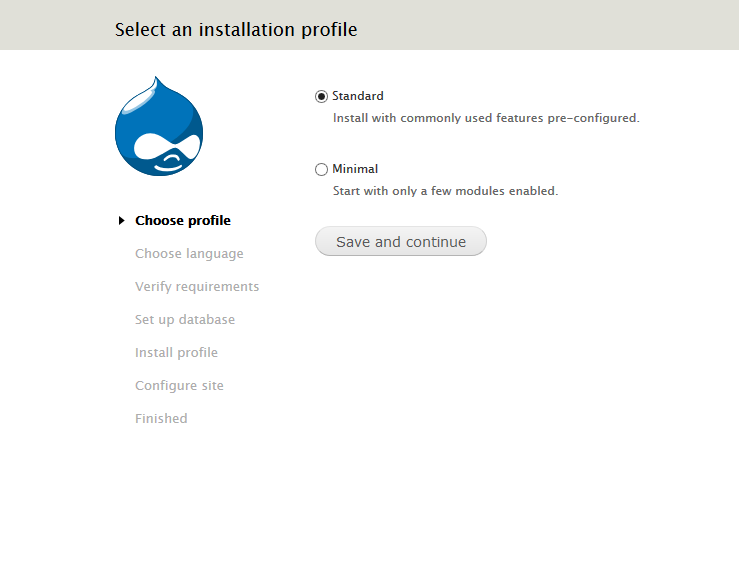
Task: Click the Standard label text
Action: (358, 96)
